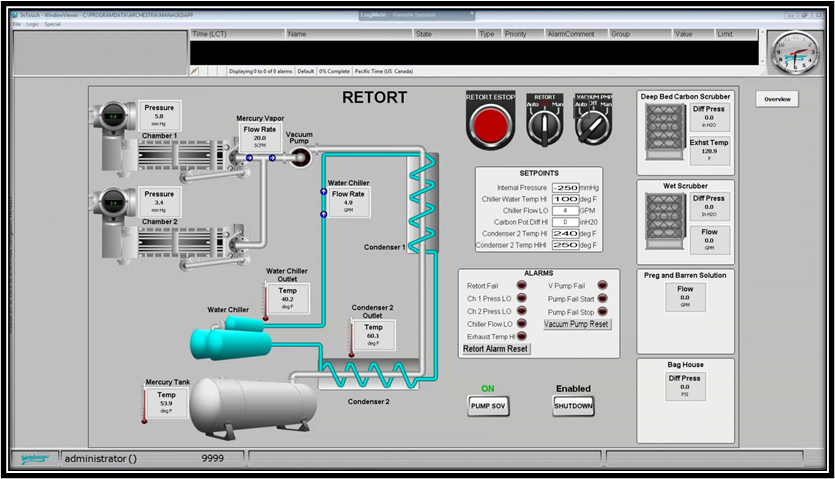
Task: Click the Chamber 1 Pressure readout
Action: pyautogui.click(x=159, y=115)
